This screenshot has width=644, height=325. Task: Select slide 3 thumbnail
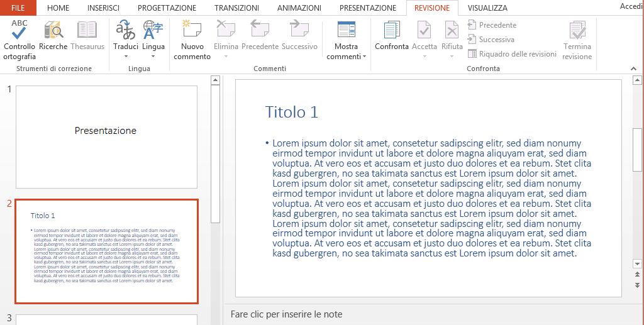coord(106,320)
